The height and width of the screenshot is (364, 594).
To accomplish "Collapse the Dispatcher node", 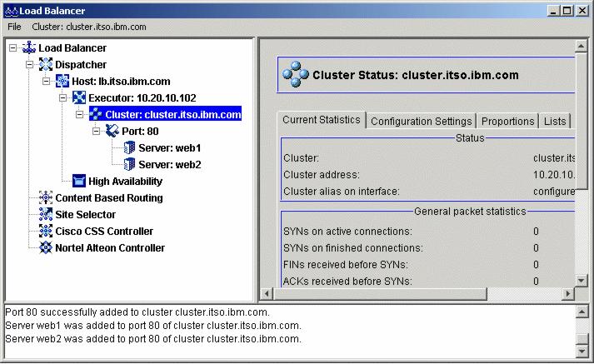I will (x=29, y=65).
